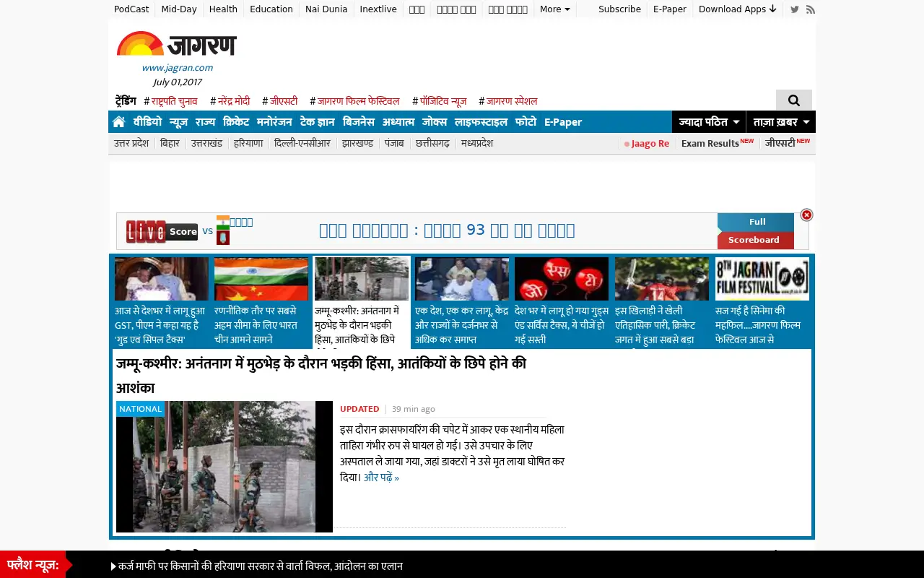Click the magnifier search button
The width and height of the screenshot is (924, 578).
(x=794, y=100)
